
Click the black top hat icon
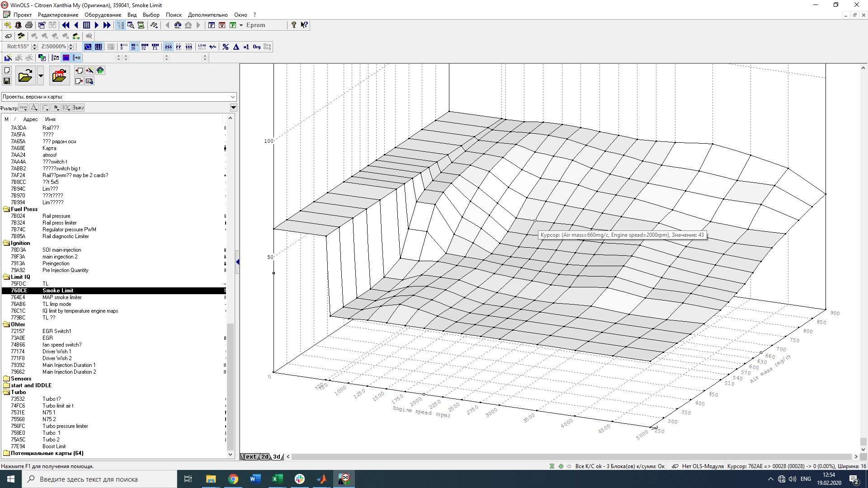pos(18,25)
